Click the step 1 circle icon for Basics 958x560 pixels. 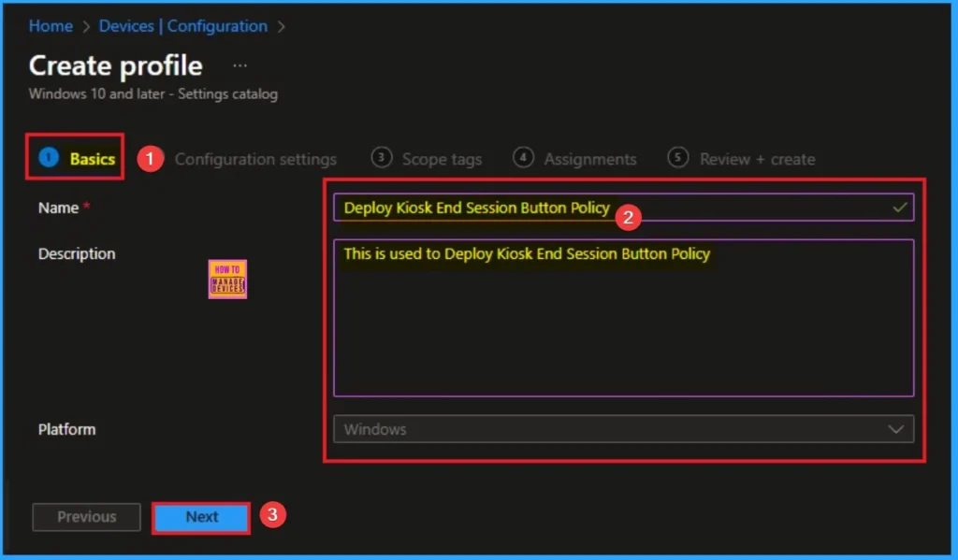pos(49,158)
